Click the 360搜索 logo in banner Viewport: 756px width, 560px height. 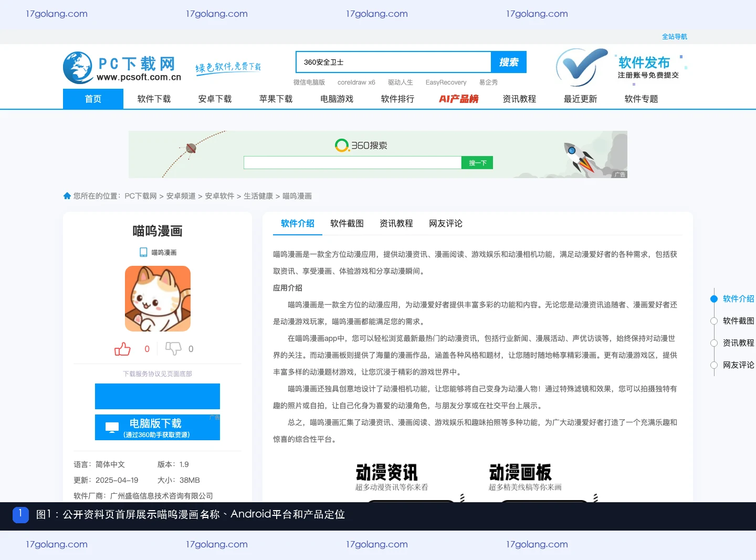tap(361, 145)
